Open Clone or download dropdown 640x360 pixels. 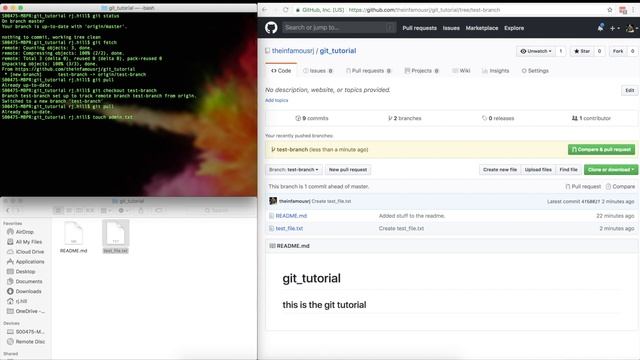click(x=611, y=169)
